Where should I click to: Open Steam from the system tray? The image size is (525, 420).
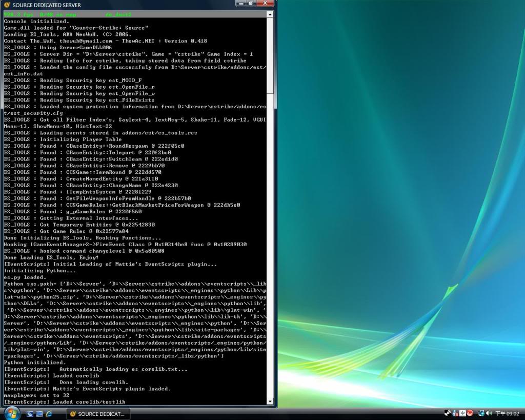[448, 413]
